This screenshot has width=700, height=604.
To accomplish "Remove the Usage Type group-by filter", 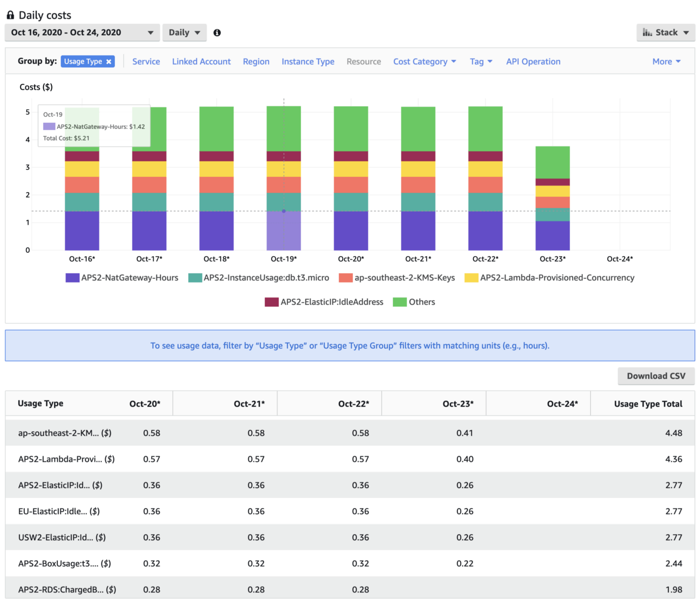I will pyautogui.click(x=108, y=61).
